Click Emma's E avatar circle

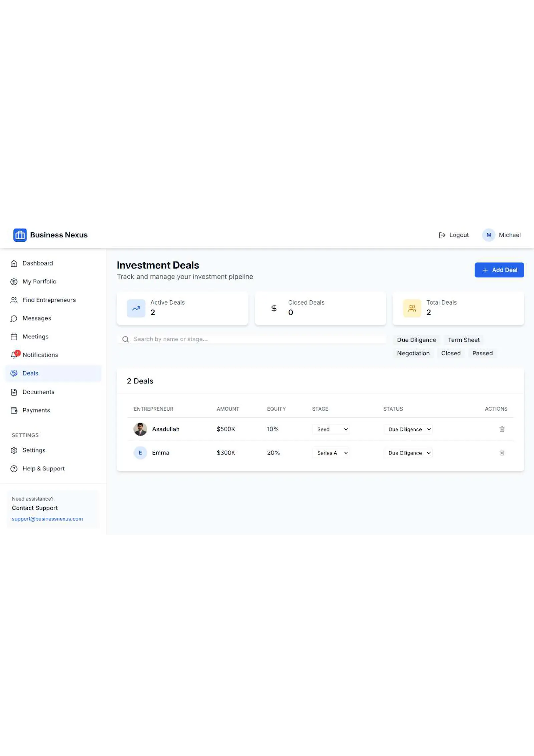coord(140,453)
